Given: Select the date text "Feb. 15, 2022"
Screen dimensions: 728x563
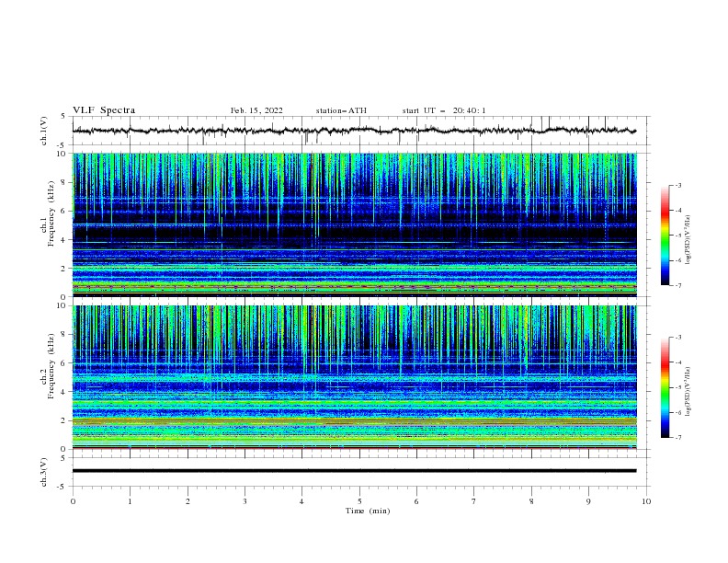Looking at the screenshot, I should (x=256, y=110).
